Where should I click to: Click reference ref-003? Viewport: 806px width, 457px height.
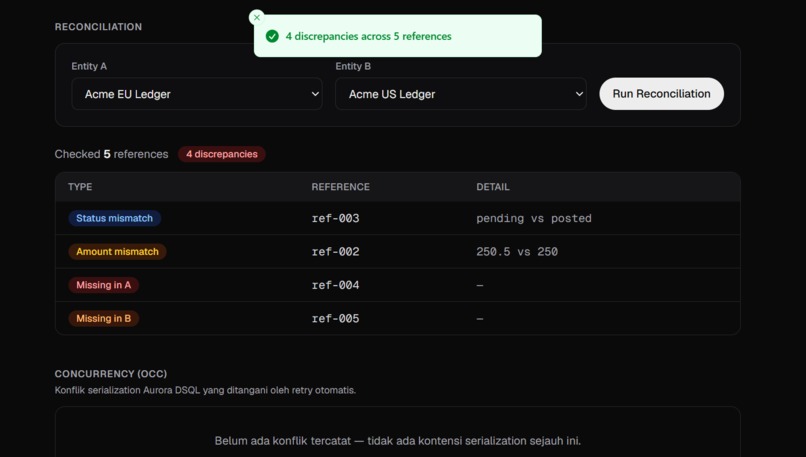click(335, 218)
